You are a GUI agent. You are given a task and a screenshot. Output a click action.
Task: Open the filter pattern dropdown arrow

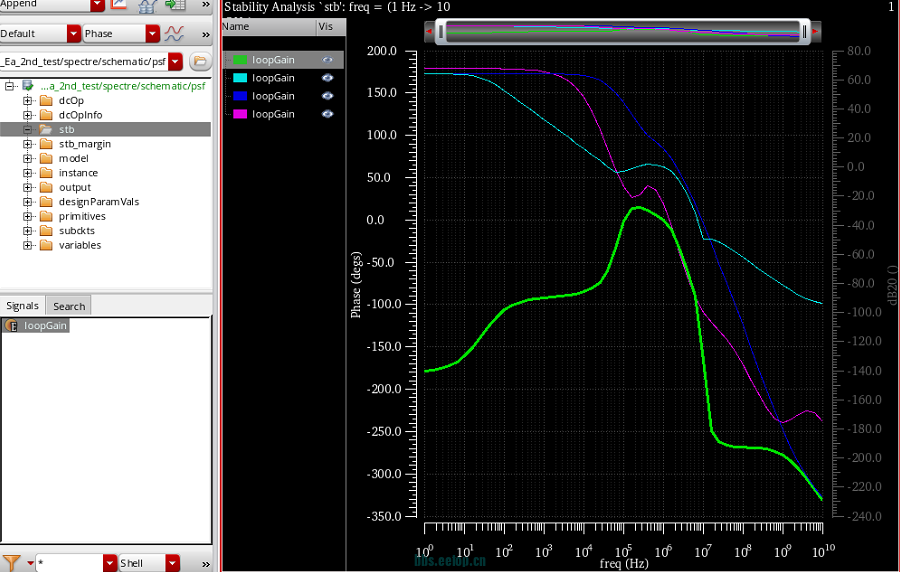coord(110,563)
